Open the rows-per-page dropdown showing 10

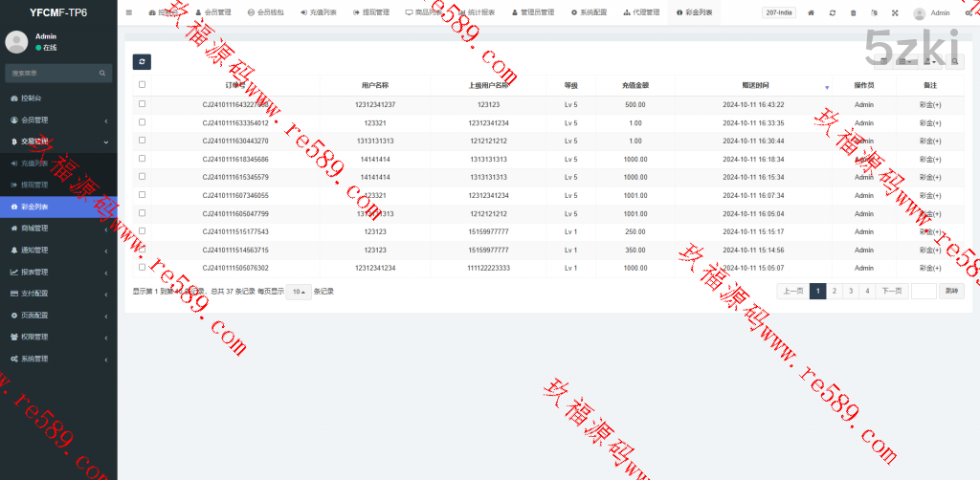click(299, 292)
